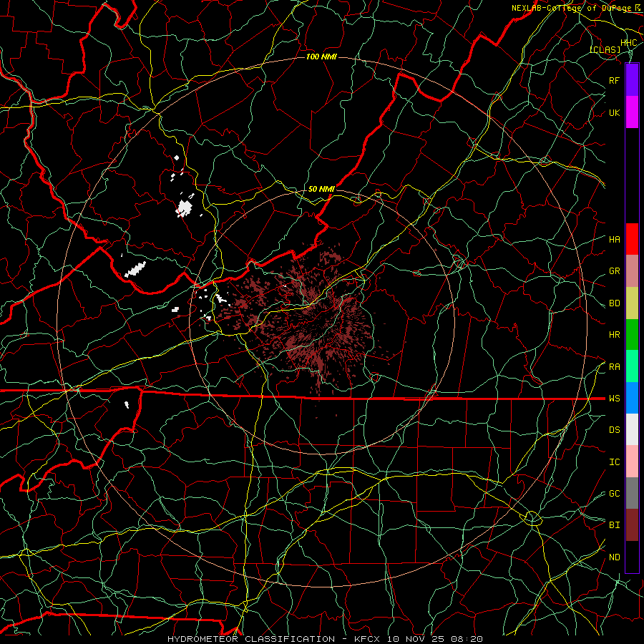Pick the mint green RA legend swatch
This screenshot has height=644, width=644.
632,366
